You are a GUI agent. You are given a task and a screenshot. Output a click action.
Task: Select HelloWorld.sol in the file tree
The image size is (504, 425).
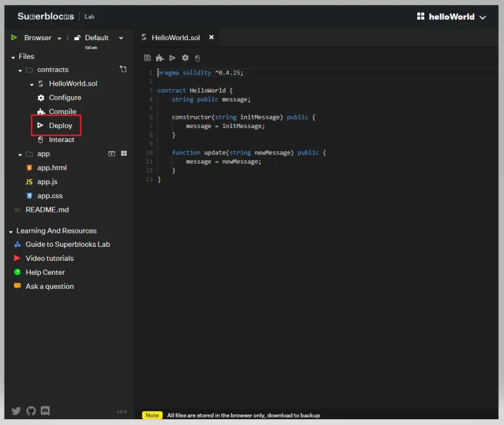pyautogui.click(x=73, y=84)
